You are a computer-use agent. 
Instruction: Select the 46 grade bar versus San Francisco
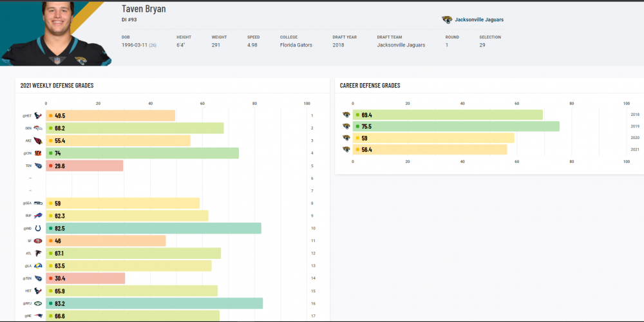coord(106,241)
